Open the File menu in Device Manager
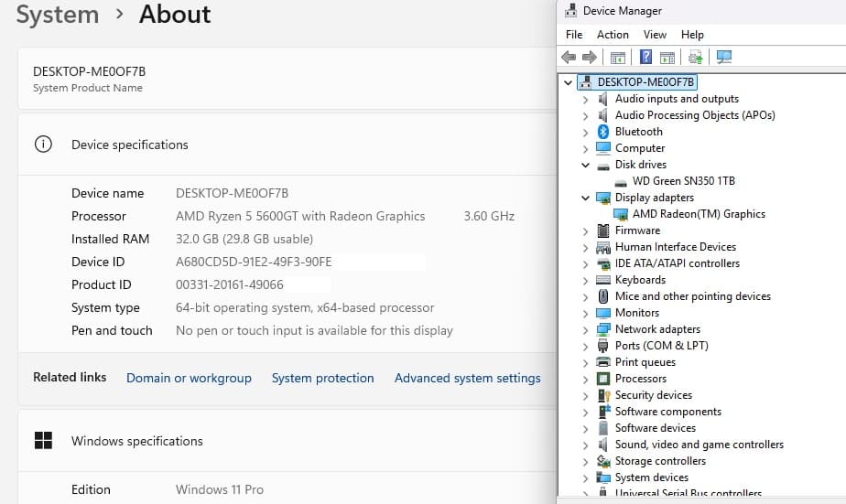This screenshot has width=846, height=504. pyautogui.click(x=573, y=35)
